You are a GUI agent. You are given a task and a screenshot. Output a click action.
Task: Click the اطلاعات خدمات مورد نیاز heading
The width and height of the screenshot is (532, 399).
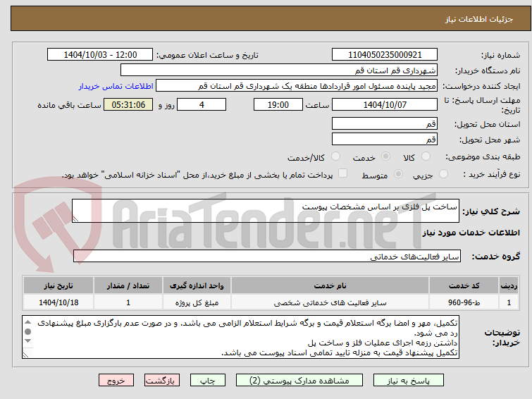click(x=471, y=233)
